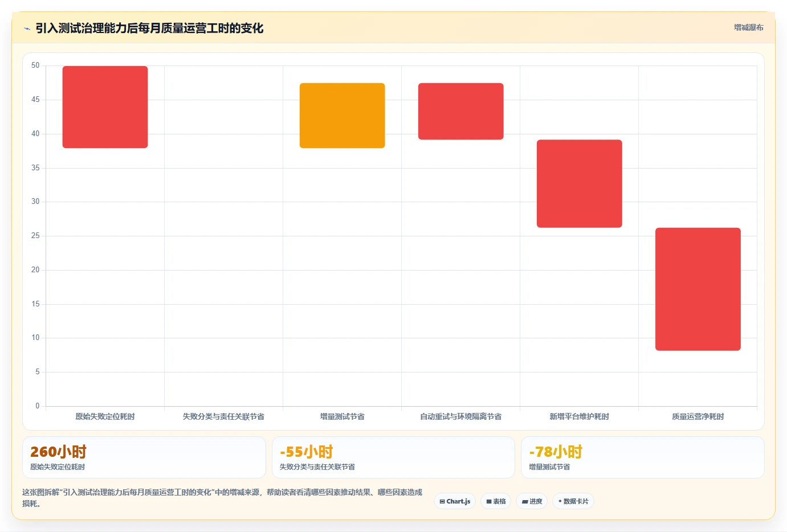Screen dimensions: 787x532
Task: Click 原始失败定位耗时 caption under 260小时
Action: point(58,467)
